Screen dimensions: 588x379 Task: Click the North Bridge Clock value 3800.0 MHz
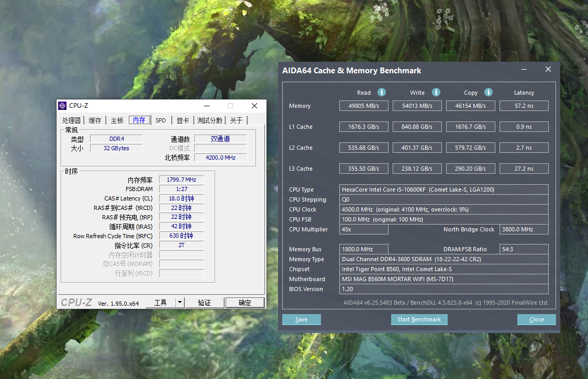524,229
